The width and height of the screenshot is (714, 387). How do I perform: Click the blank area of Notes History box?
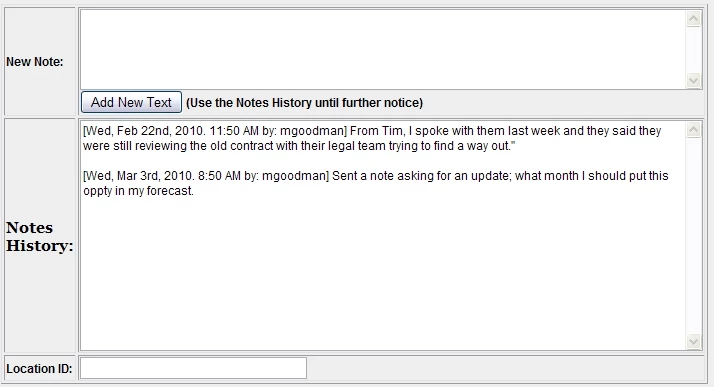point(383,273)
